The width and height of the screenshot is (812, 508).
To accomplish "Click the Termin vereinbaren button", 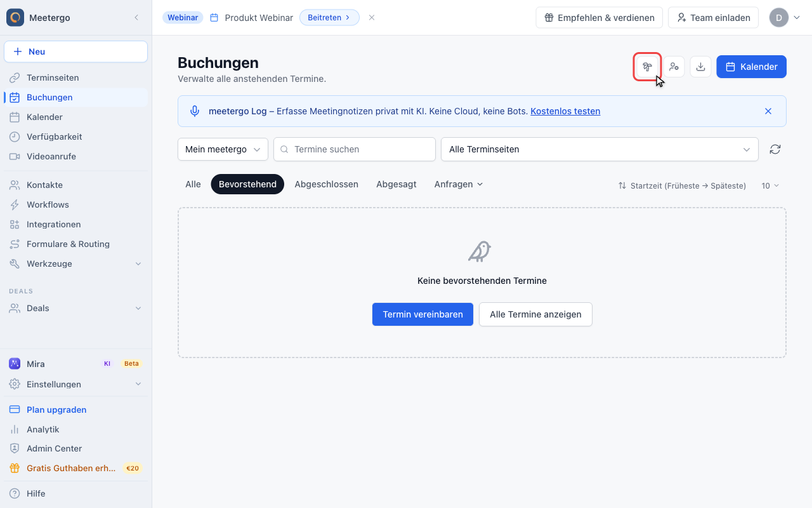I will click(422, 314).
